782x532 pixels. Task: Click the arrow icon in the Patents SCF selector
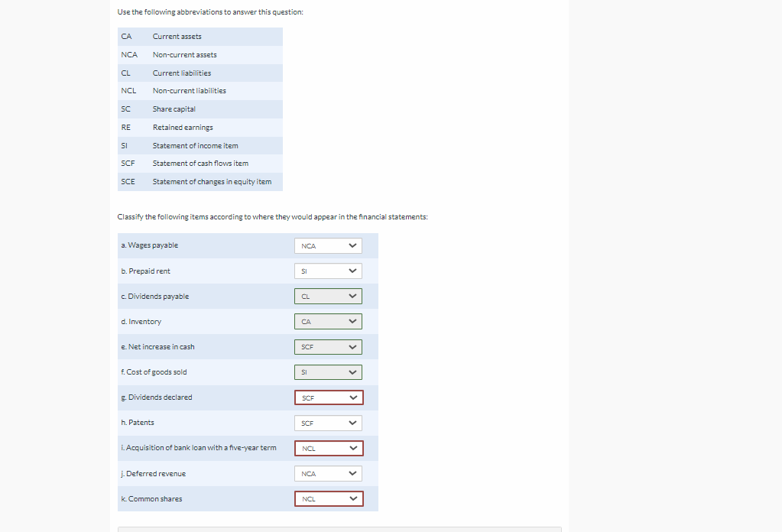(352, 423)
